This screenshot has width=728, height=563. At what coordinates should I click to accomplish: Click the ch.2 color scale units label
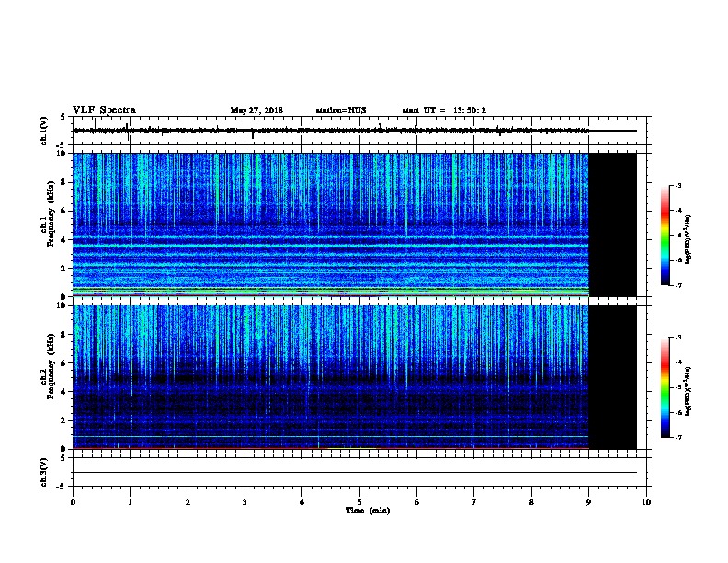pyautogui.click(x=688, y=391)
